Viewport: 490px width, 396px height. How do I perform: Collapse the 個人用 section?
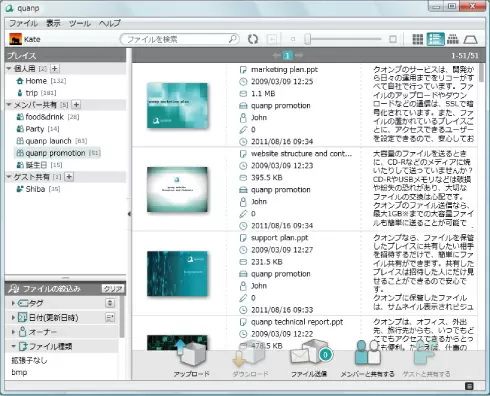coord(9,68)
